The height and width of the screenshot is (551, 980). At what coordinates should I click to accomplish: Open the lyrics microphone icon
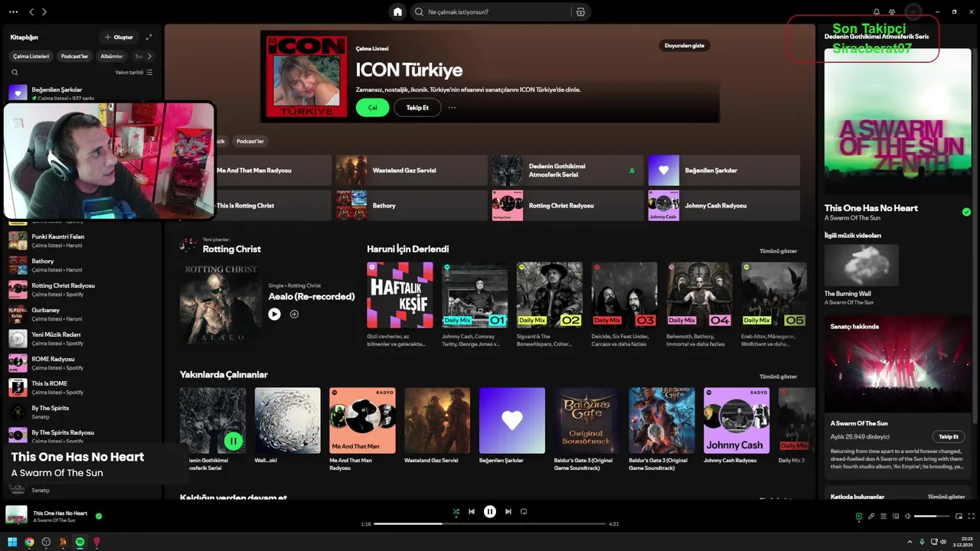coord(871,517)
